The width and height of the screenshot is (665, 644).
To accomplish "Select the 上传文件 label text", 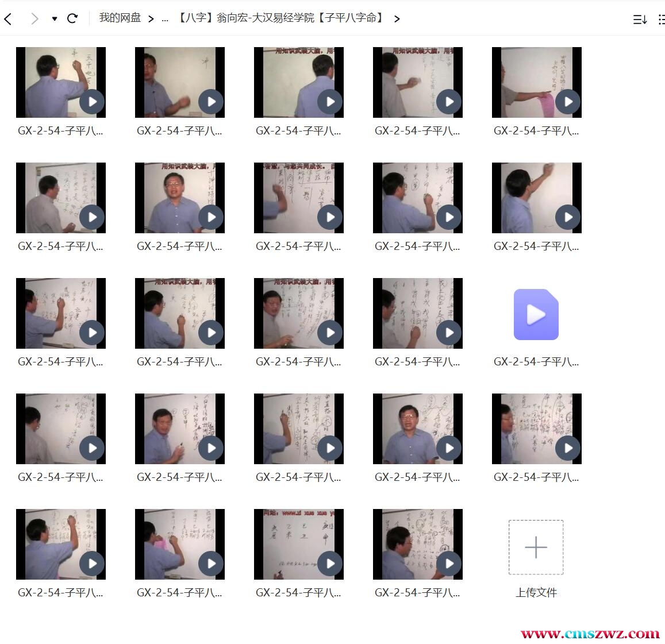I will coord(536,592).
